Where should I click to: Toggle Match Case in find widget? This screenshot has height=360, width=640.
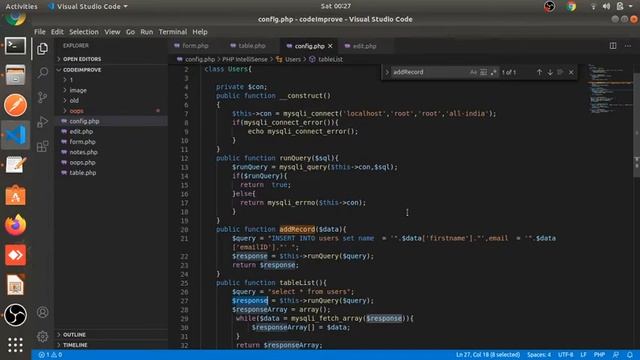(x=473, y=72)
